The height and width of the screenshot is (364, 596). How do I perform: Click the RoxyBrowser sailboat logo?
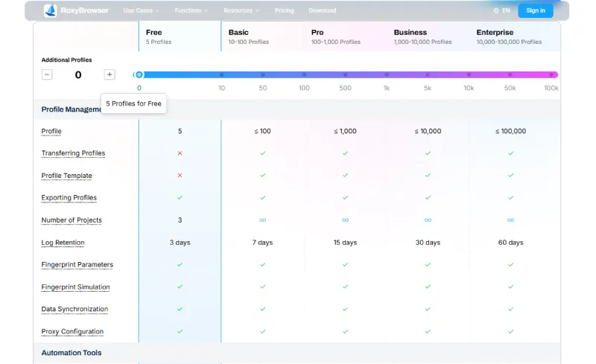[50, 10]
